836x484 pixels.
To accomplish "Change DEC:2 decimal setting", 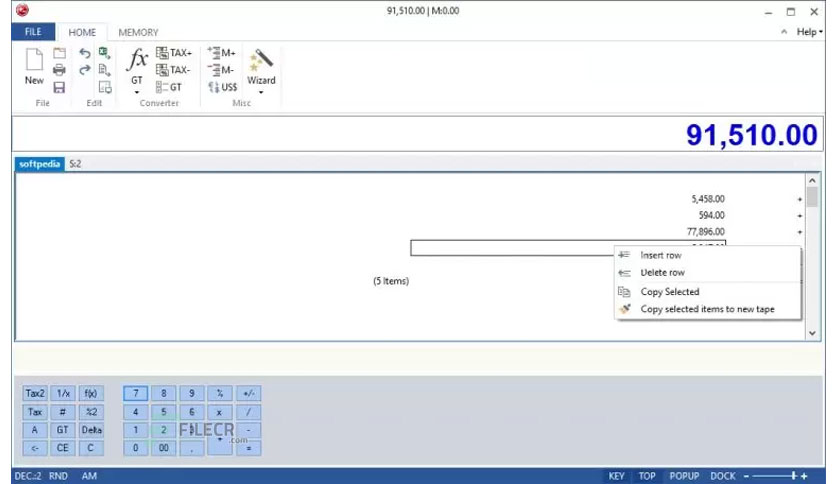I will tap(28, 476).
